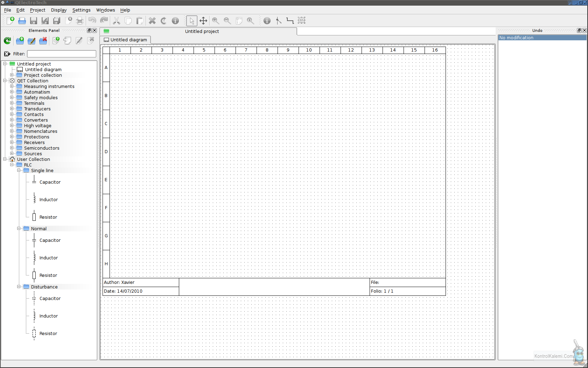Click the Reset conductors icon
Image resolution: width=588 pixels, height=368 pixels.
point(290,21)
